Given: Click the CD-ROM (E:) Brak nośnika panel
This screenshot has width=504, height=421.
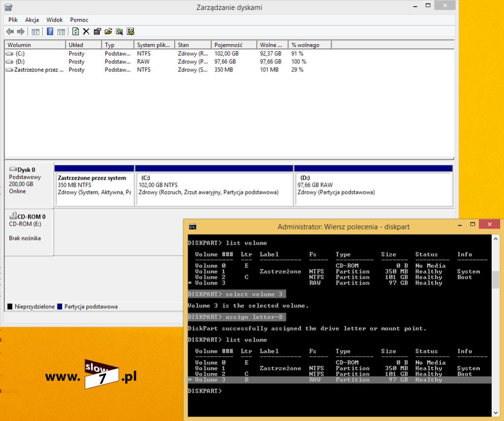Looking at the screenshot, I should [x=29, y=233].
